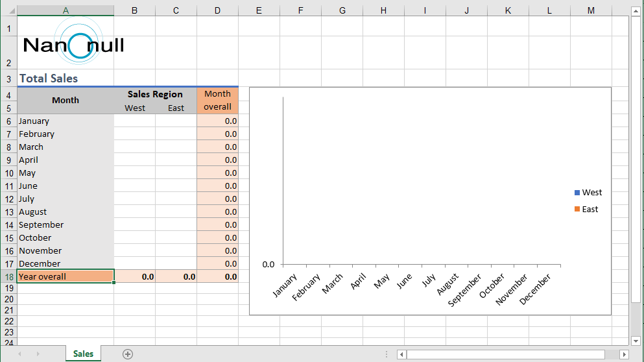The width and height of the screenshot is (644, 362).
Task: Click the vertical scrollbar down arrow
Action: (636, 340)
